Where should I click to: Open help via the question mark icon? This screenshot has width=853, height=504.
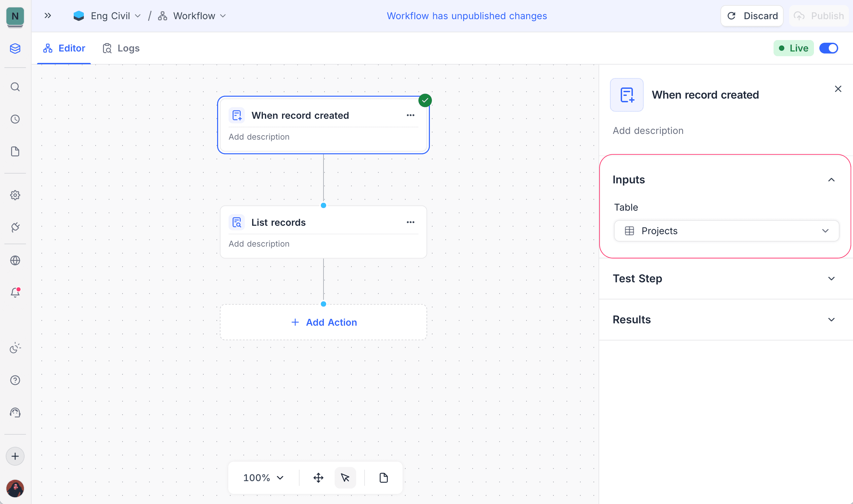(x=15, y=380)
